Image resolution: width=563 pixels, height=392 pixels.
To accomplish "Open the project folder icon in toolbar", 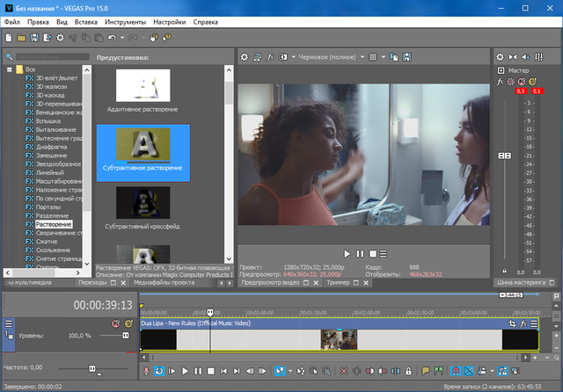I will point(21,38).
